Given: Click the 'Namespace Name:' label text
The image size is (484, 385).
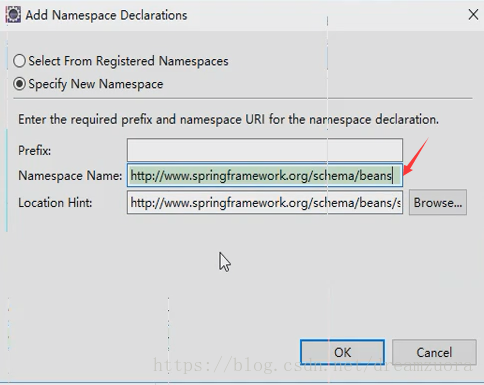Looking at the screenshot, I should 70,176.
